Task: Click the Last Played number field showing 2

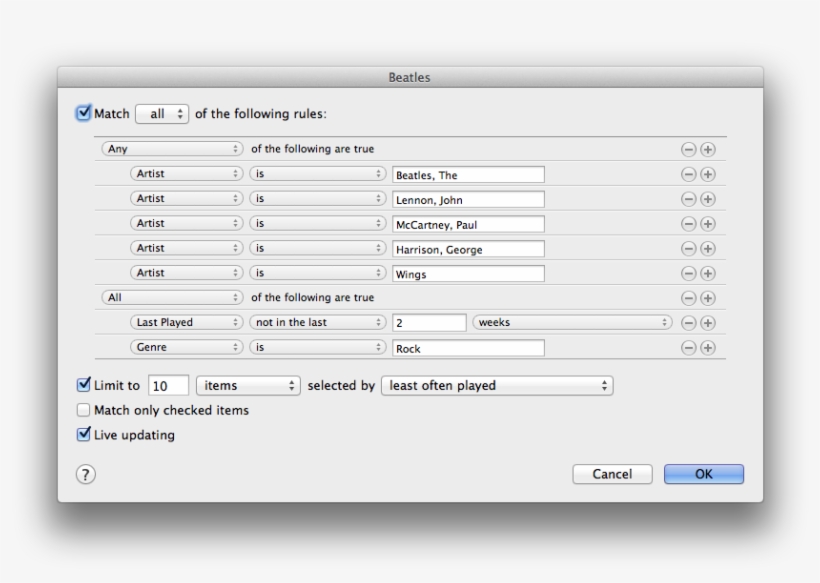Action: point(429,323)
